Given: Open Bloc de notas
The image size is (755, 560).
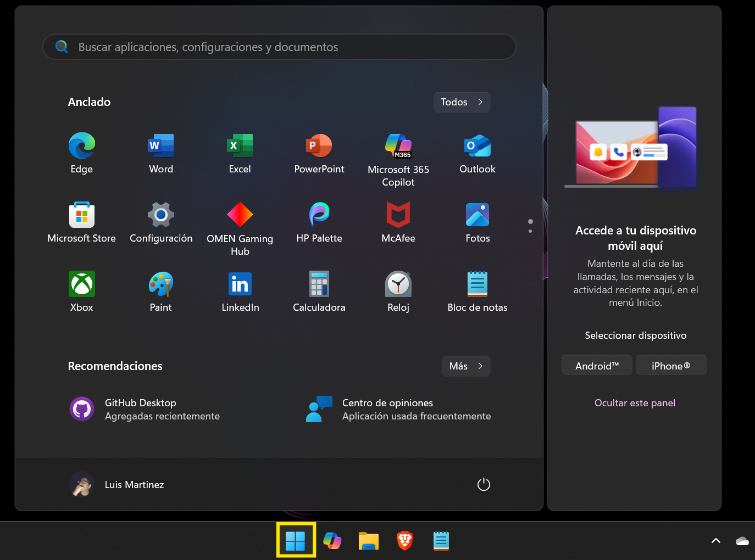Looking at the screenshot, I should (x=478, y=290).
